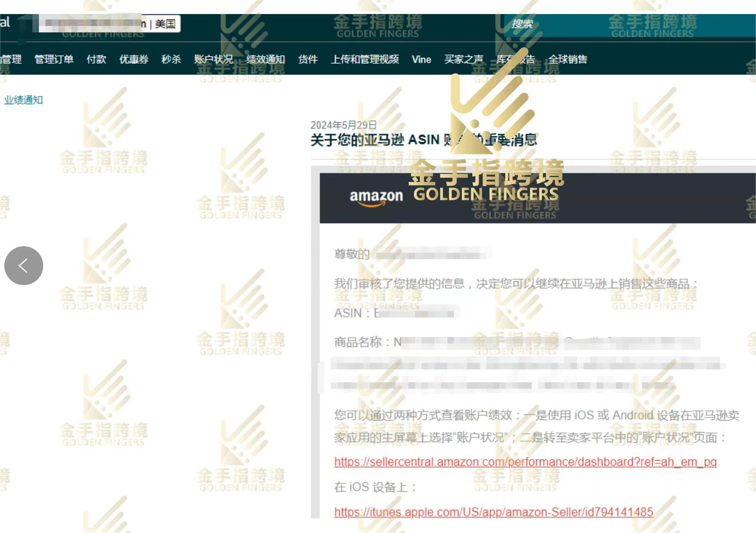The image size is (756, 533).
Task: Go to the 秒杀 menu item
Action: coord(171,59)
